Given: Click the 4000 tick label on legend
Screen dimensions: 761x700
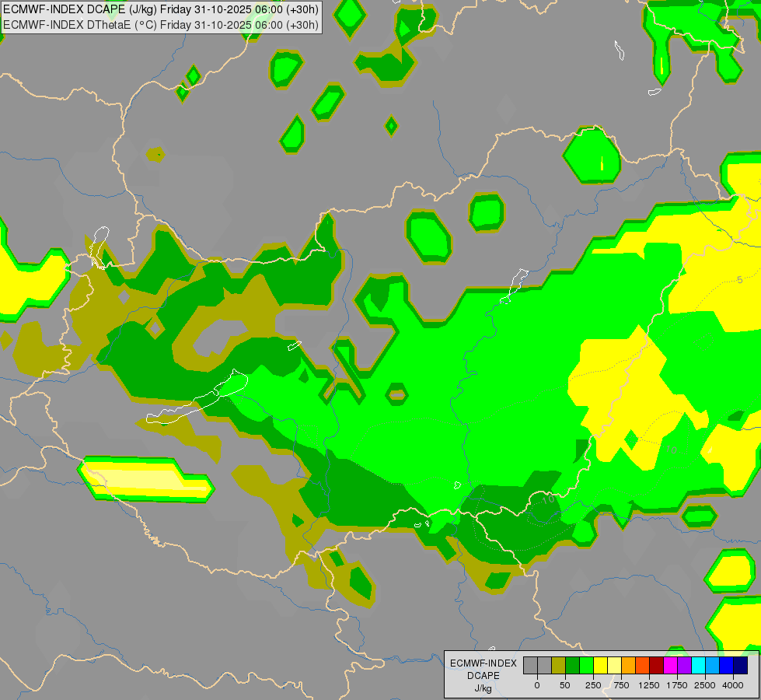Looking at the screenshot, I should [x=733, y=685].
